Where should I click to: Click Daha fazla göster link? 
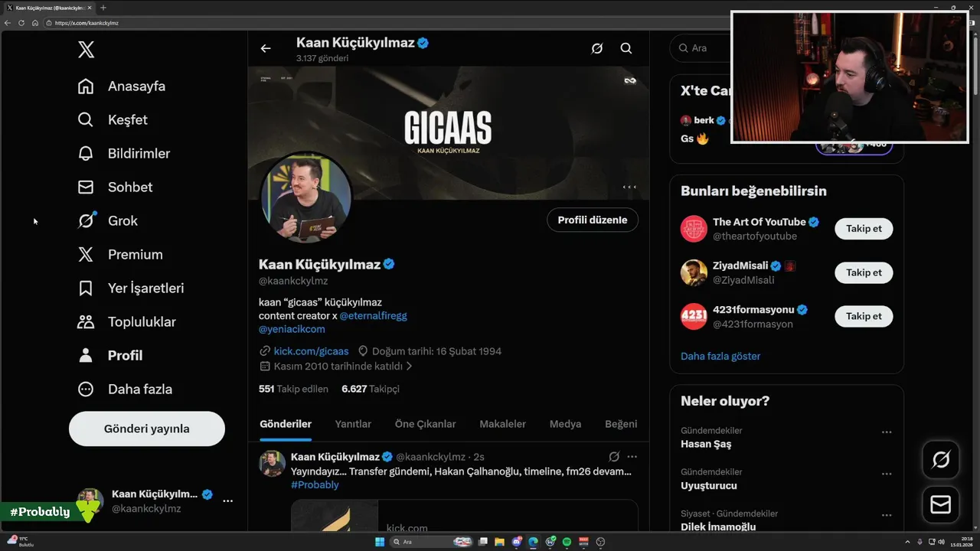click(720, 357)
